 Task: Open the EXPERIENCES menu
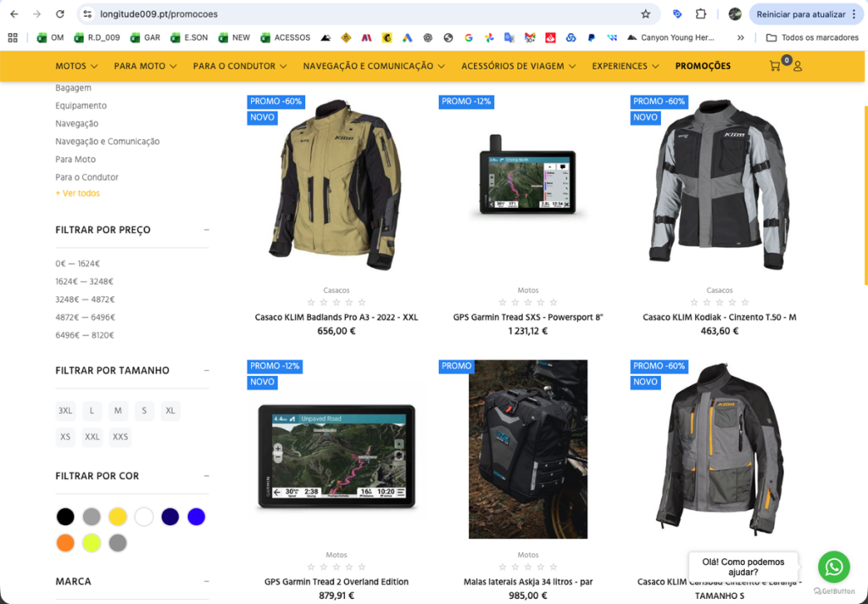pyautogui.click(x=626, y=66)
